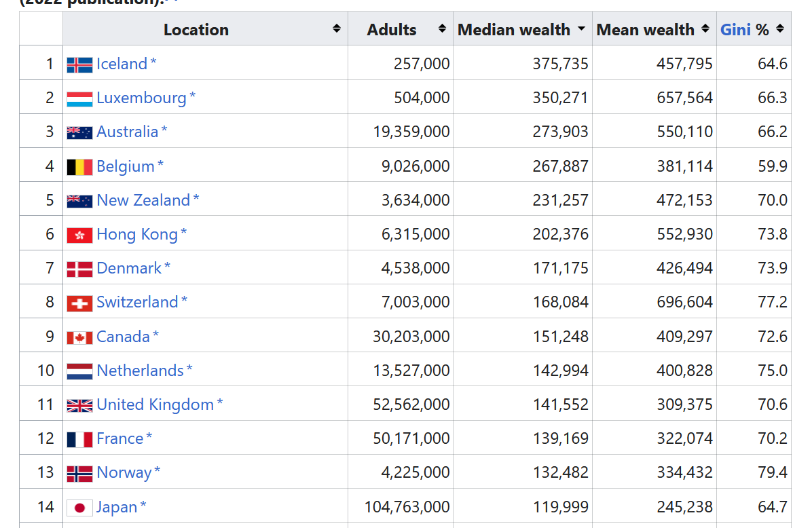Open the France country link
The height and width of the screenshot is (528, 812).
coord(120,438)
